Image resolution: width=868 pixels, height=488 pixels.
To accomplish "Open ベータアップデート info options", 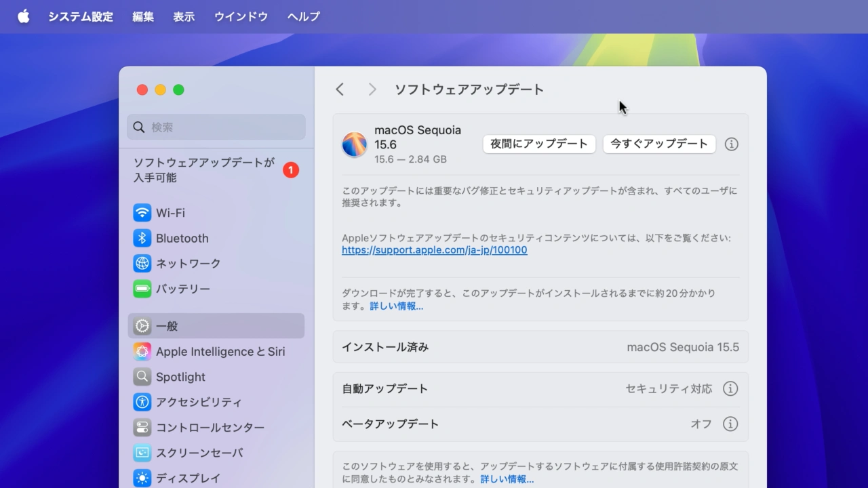I will click(730, 424).
